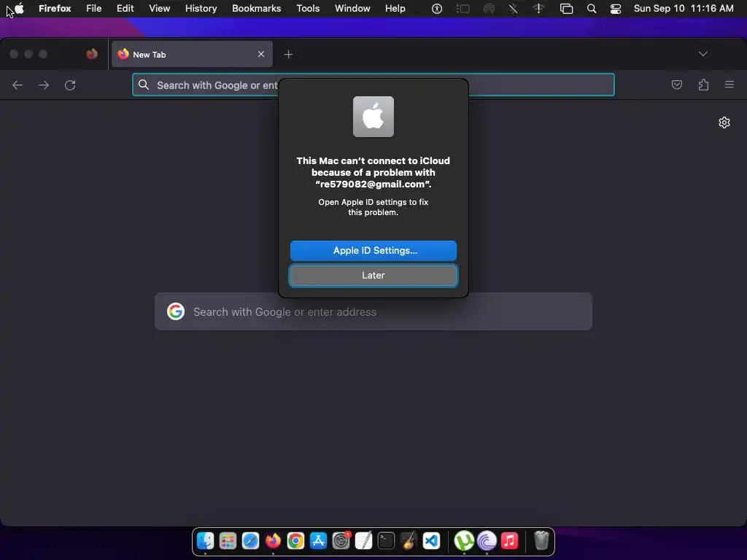Open the Window menu
The height and width of the screenshot is (560, 747).
pyautogui.click(x=352, y=9)
